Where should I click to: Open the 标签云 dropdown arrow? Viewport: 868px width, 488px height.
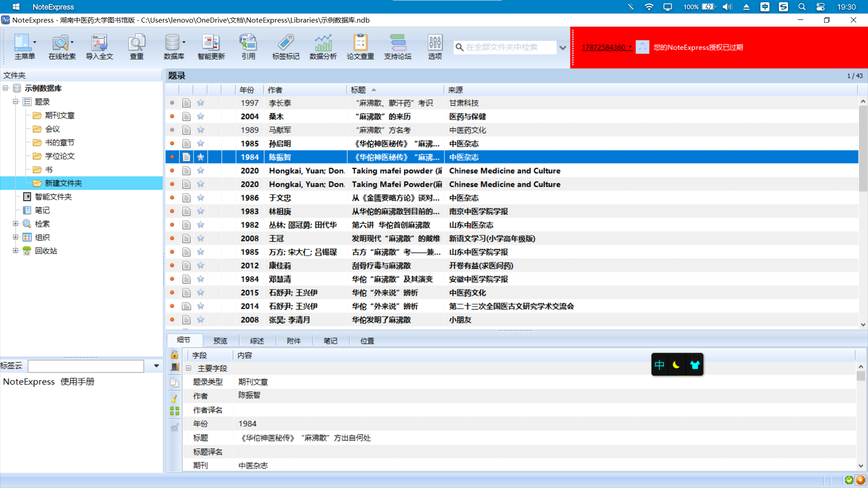click(156, 366)
